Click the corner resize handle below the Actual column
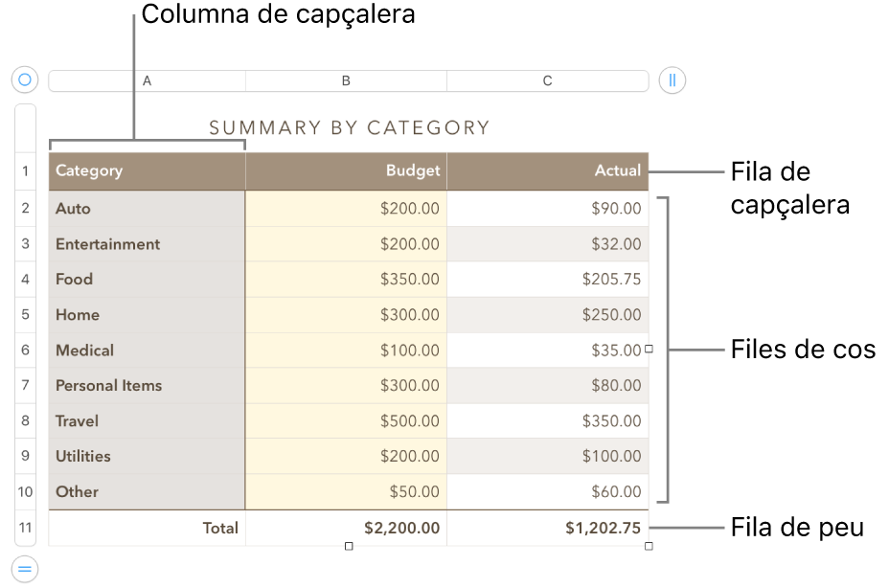 pos(649,546)
